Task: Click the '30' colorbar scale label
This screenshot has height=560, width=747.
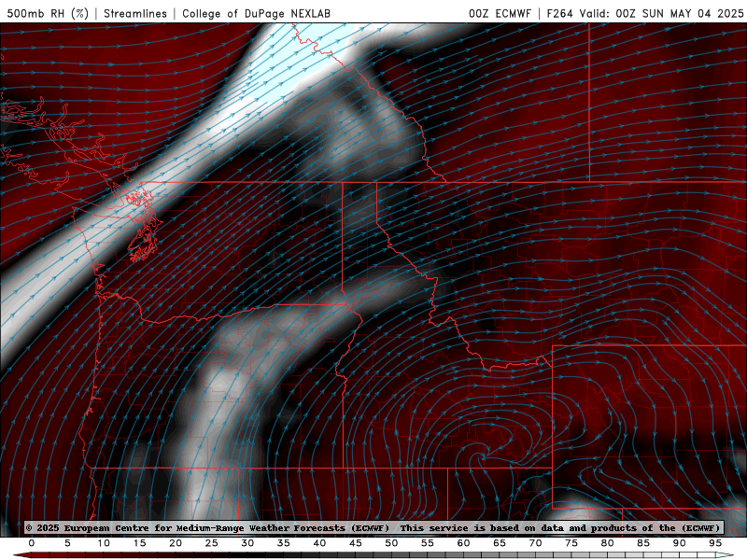Action: point(247,543)
